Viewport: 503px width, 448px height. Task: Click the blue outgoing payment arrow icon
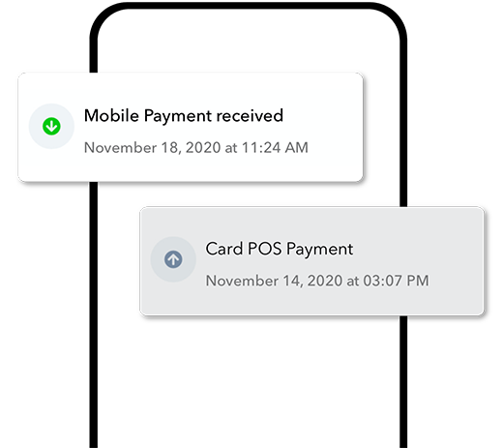173,259
